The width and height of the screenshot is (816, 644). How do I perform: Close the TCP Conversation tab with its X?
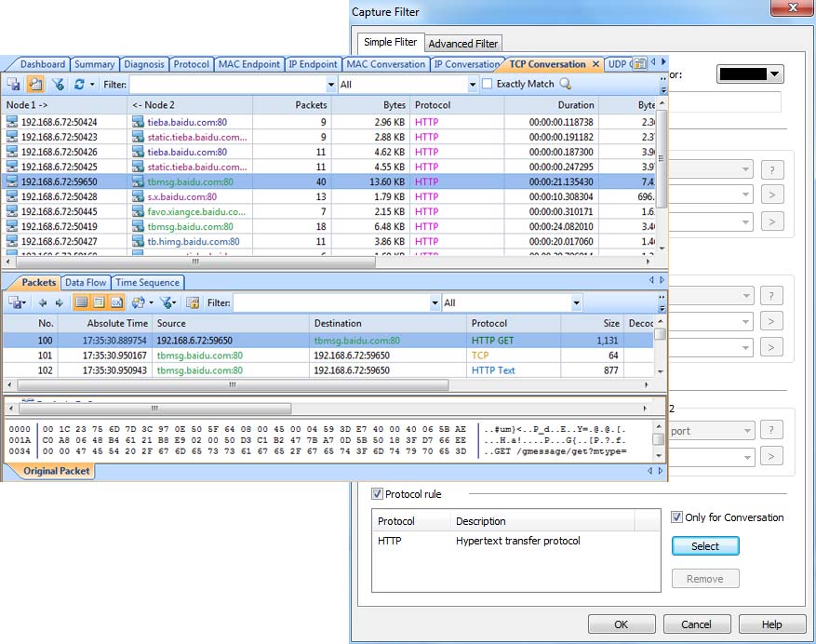pyautogui.click(x=595, y=64)
